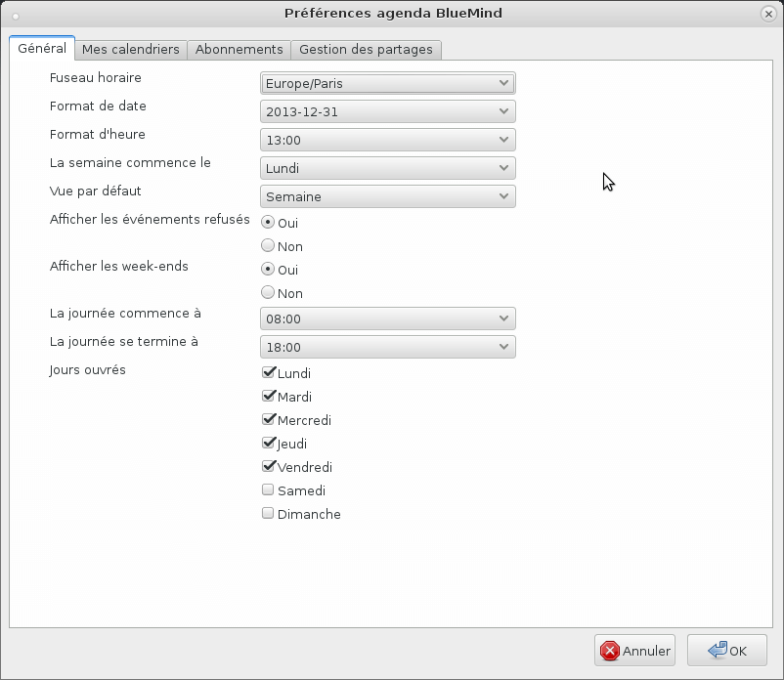
Task: Expand the Format de date dropdown
Action: 387,111
